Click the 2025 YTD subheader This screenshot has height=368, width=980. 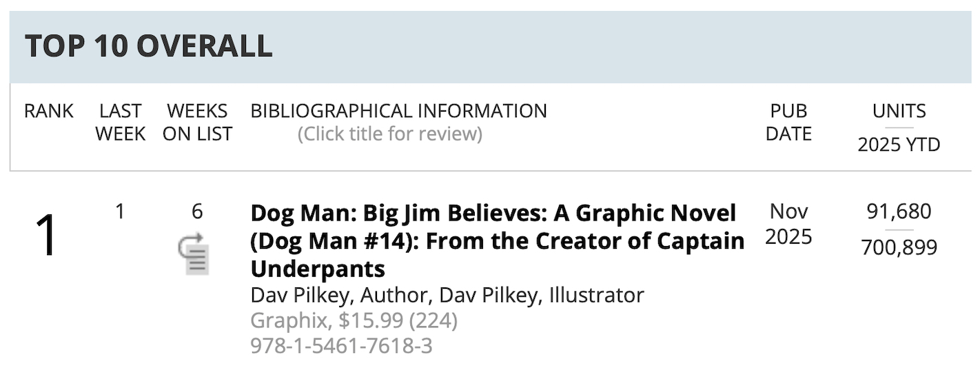point(899,145)
